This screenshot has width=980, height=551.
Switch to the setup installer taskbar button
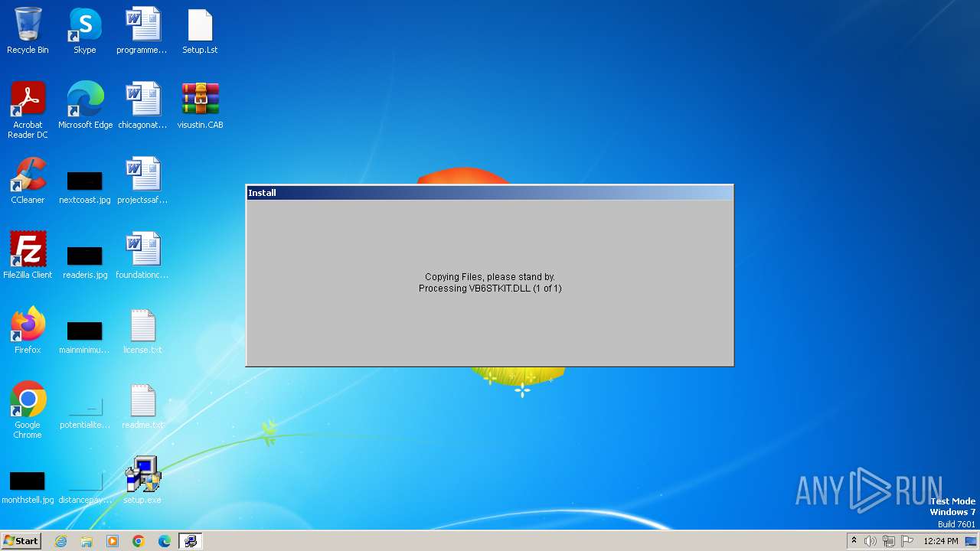pyautogui.click(x=190, y=541)
